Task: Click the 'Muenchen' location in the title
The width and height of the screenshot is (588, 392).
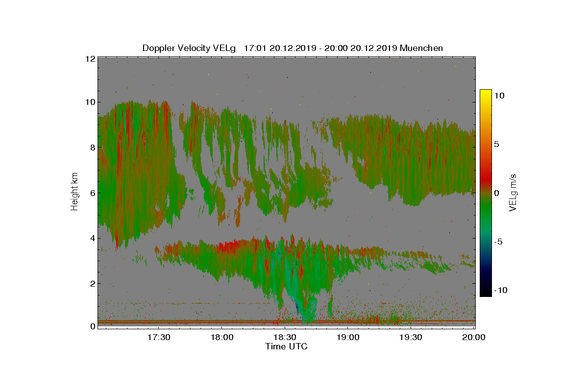Action: tap(421, 48)
